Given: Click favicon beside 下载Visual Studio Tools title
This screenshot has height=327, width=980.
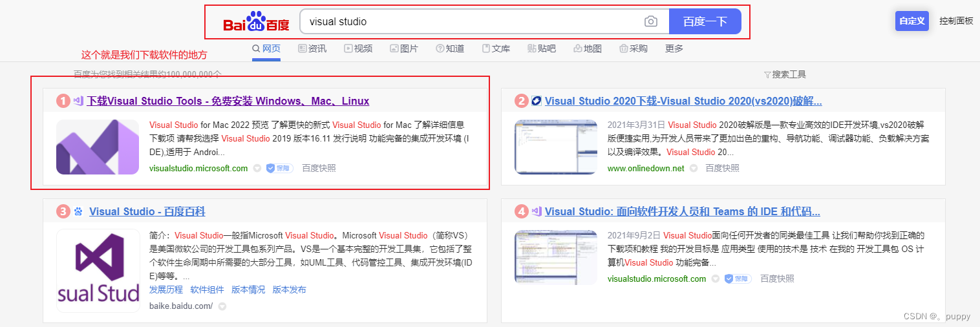Looking at the screenshot, I should pyautogui.click(x=78, y=101).
